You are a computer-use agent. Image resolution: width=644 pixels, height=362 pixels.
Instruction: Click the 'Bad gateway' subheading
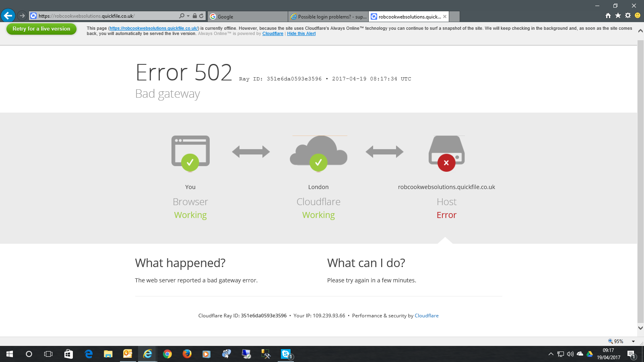point(167,94)
